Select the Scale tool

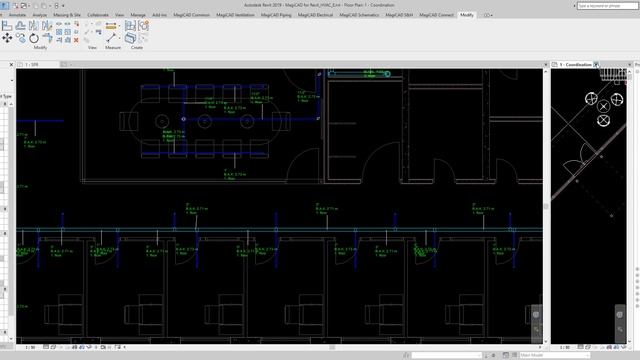pos(68,32)
